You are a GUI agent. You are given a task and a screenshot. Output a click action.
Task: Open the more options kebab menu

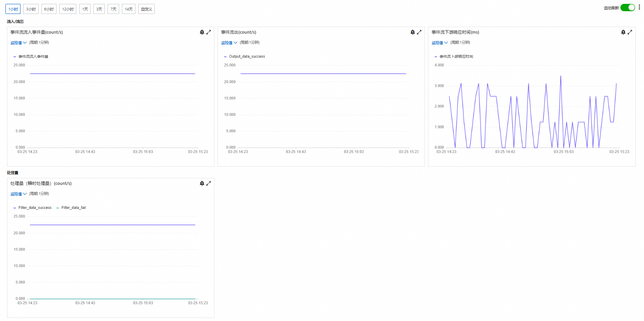click(639, 7)
